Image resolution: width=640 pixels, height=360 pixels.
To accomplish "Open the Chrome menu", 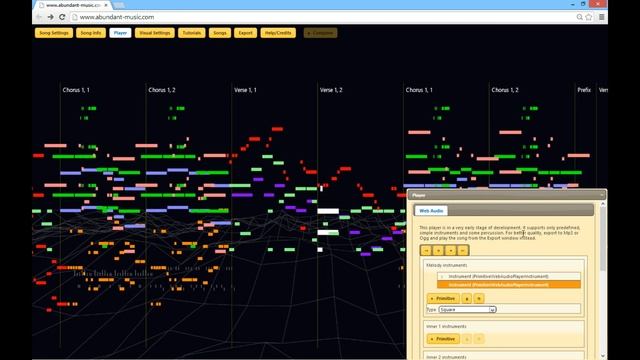I will [602, 17].
